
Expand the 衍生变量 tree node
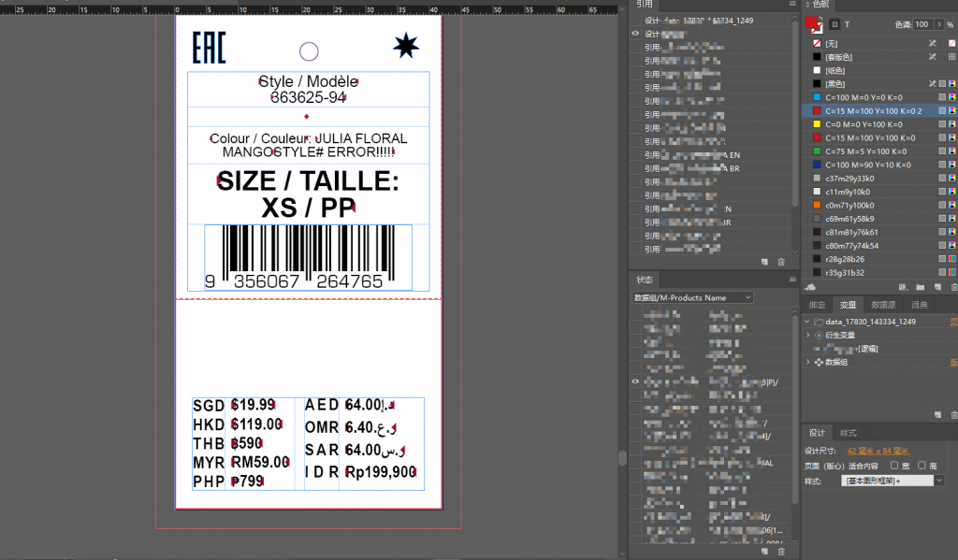point(808,335)
